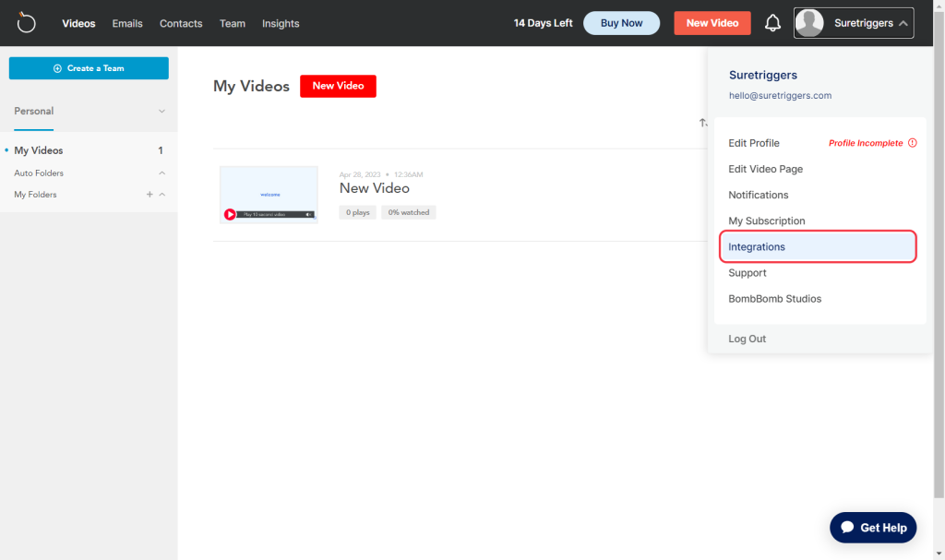Image resolution: width=945 pixels, height=560 pixels.
Task: Open the New Video title link
Action: [x=374, y=188]
